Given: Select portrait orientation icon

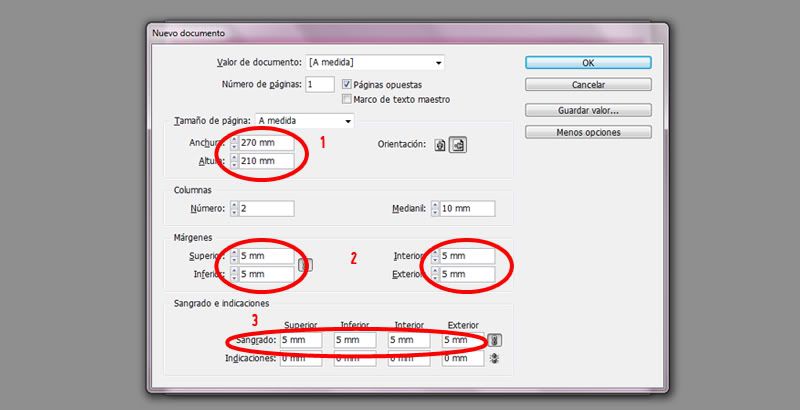Looking at the screenshot, I should click(440, 145).
